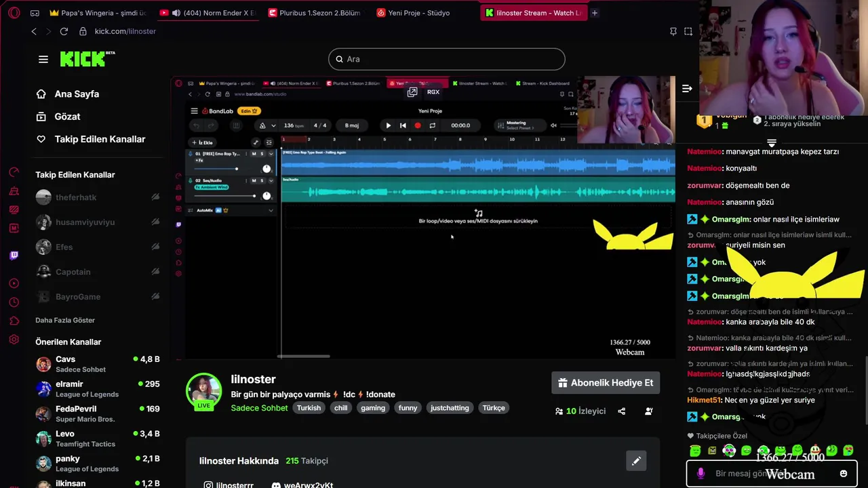Open a new browser tab
The height and width of the screenshot is (488, 868).
[x=595, y=13]
